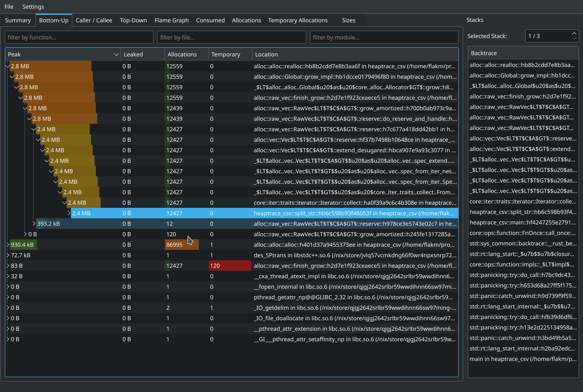Image resolution: width=583 pixels, height=392 pixels.
Task: Switch to the Sizes tab
Action: (349, 20)
